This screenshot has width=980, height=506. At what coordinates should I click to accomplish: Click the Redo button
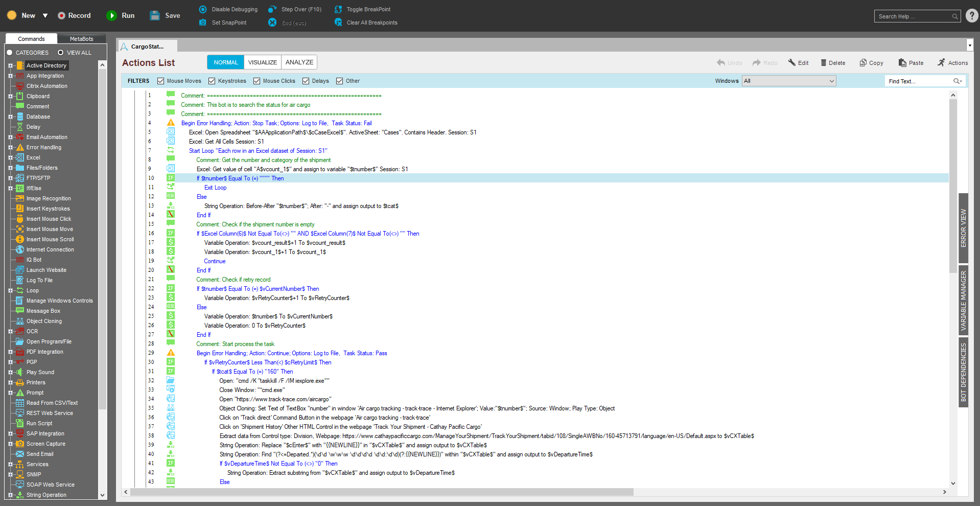[x=765, y=62]
